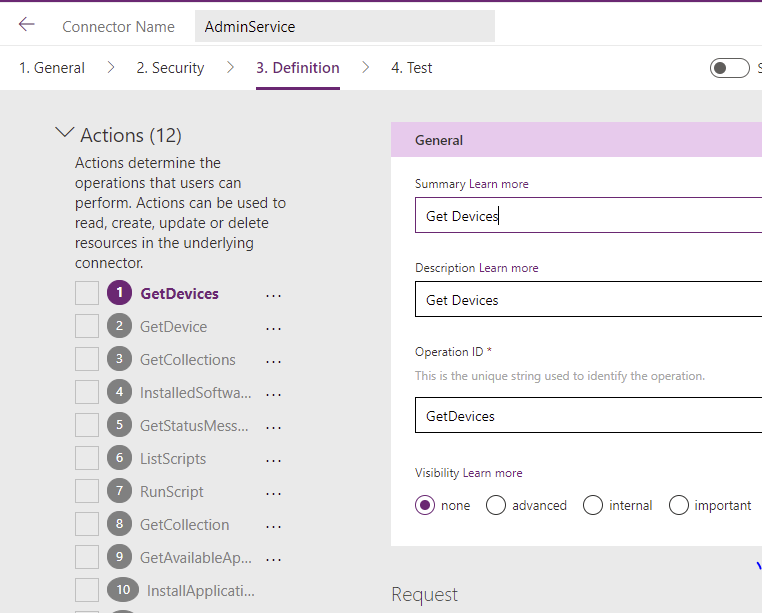
Task: Click chevron between Definition and Test steps
Action: (365, 67)
